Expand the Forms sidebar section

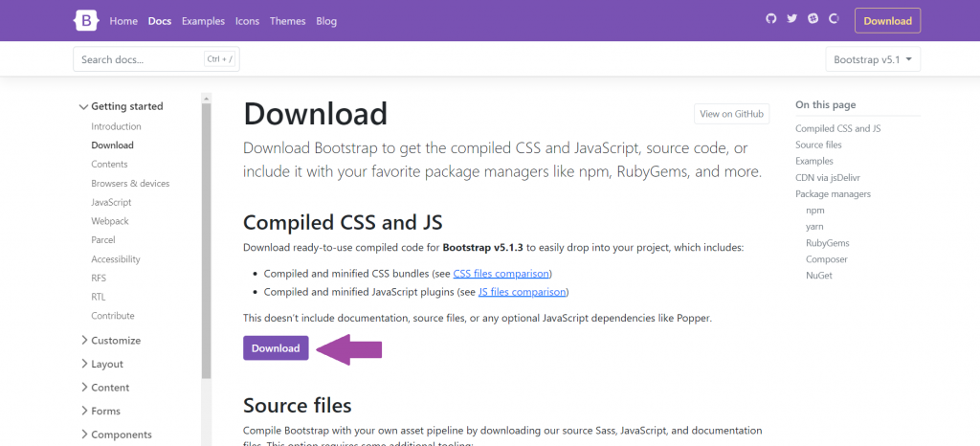[x=100, y=411]
